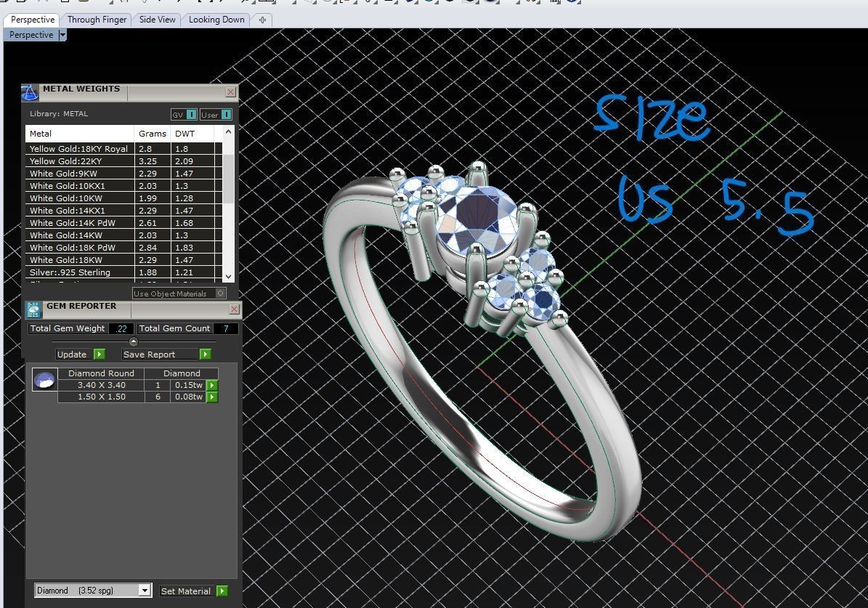
Task: Click the 1.88 grams value for Sterling
Action: click(x=147, y=272)
